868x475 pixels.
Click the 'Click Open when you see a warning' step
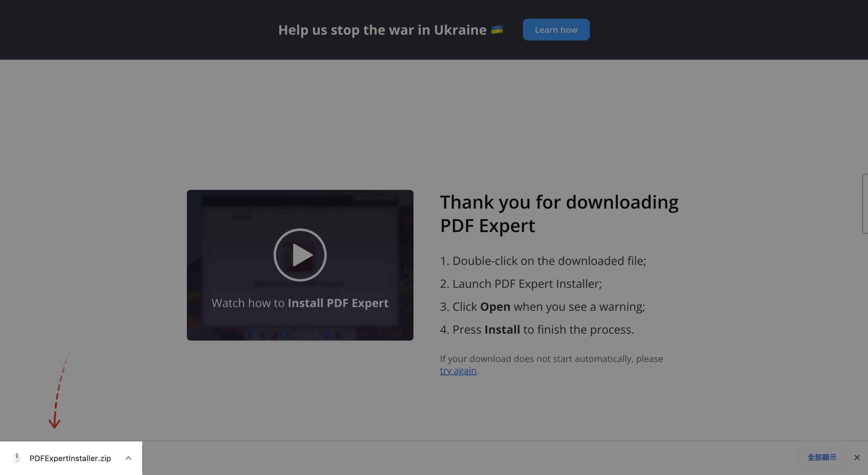542,306
